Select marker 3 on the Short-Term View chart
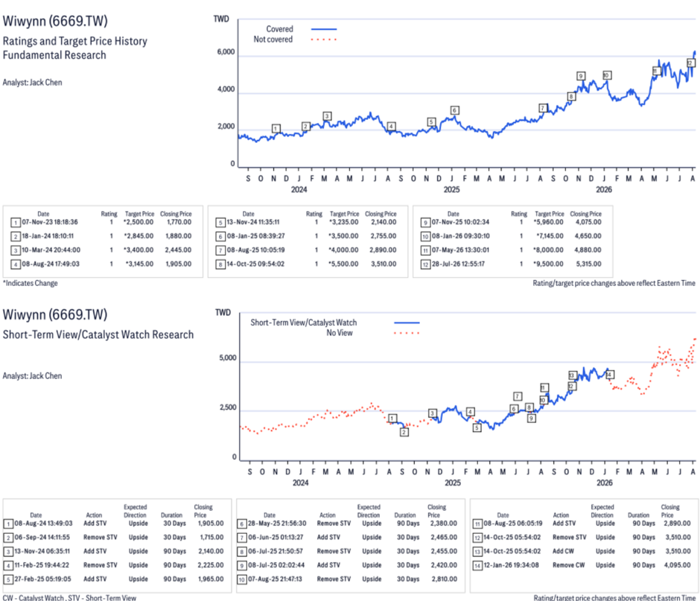Viewport: 700px width, 601px height. 433,413
